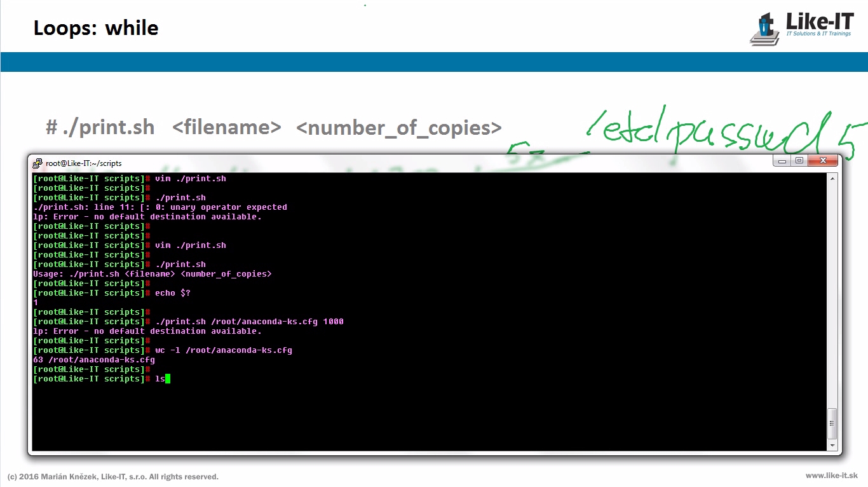Viewport: 868px width, 487px height.
Task: Click the 'wc -l /root/anaconda-ks.cfg' command line
Action: coord(224,350)
